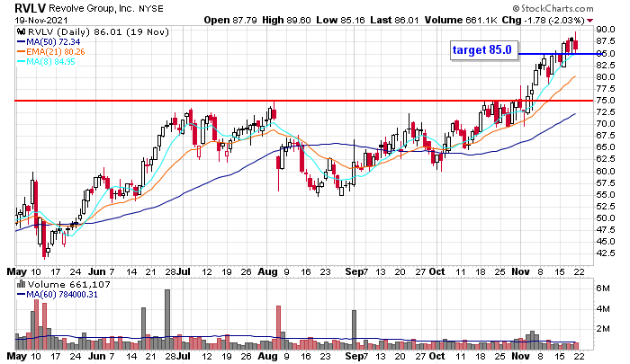This screenshot has width=630, height=364.
Task: Click the MA(50) 72.34 legend entry
Action: [x=49, y=41]
